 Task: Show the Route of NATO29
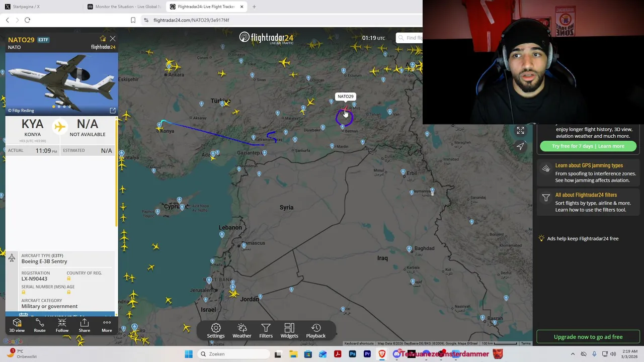tap(39, 325)
